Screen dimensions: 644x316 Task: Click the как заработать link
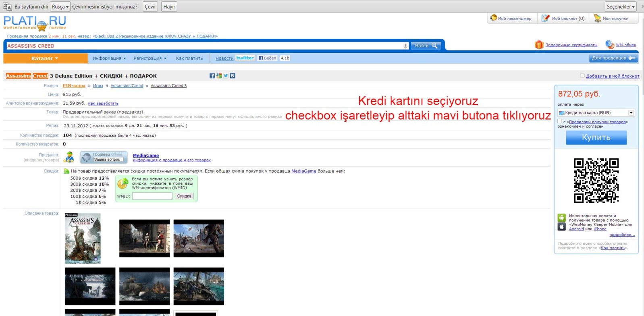pos(103,104)
